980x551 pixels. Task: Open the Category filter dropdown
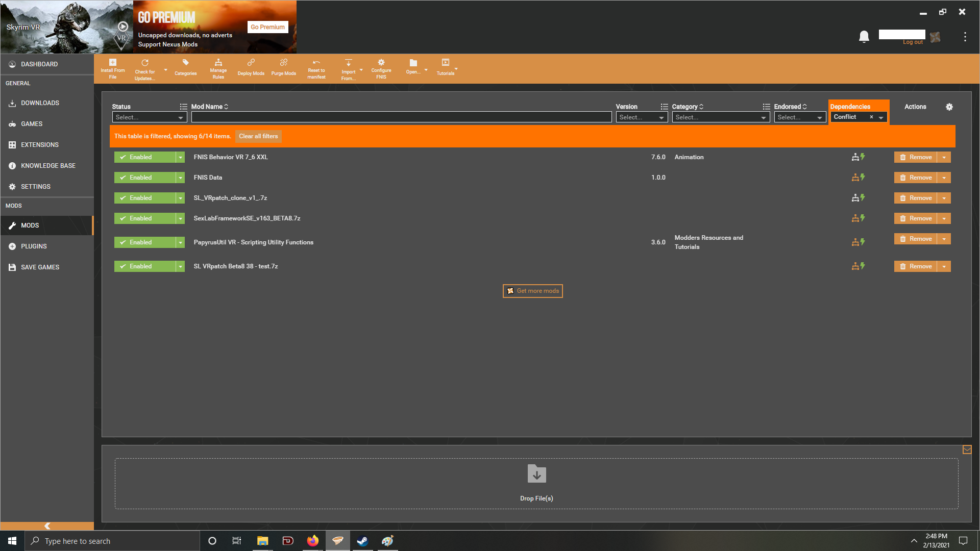(721, 117)
